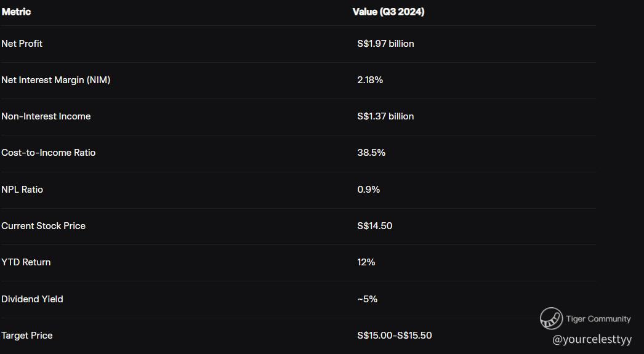Click the S$1.97 billion value
The height and width of the screenshot is (354, 644).
pos(385,44)
